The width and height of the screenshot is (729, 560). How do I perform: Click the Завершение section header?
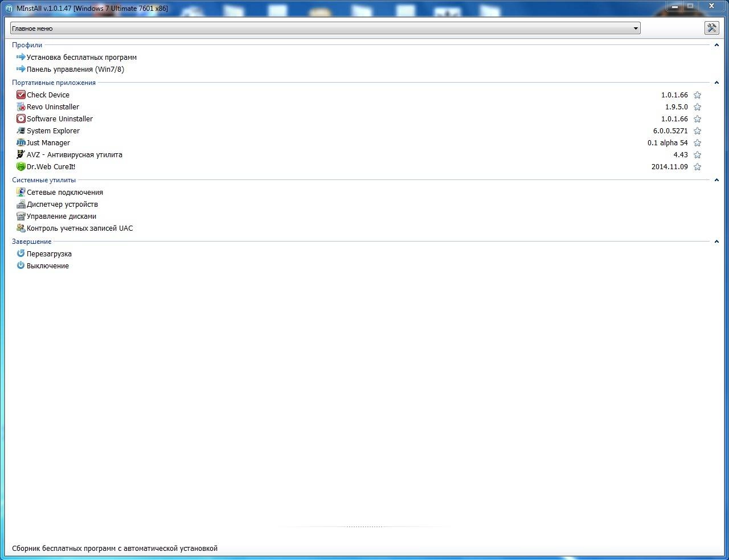pos(31,242)
